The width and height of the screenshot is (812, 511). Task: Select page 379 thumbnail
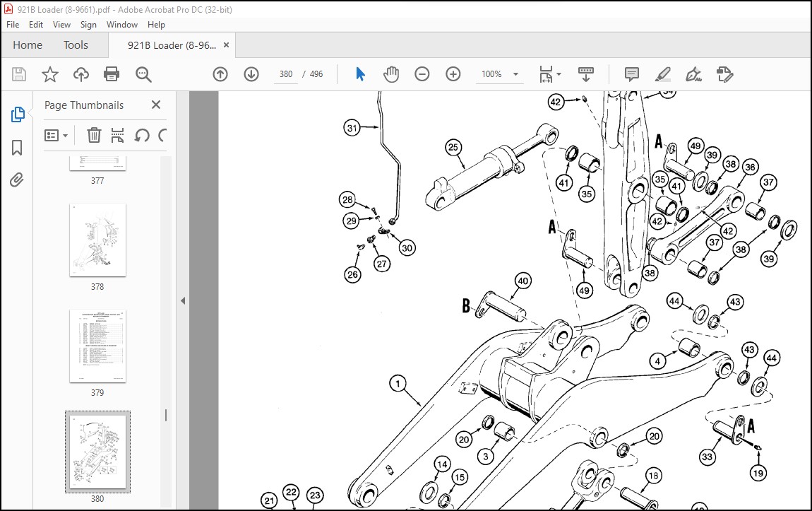(x=97, y=346)
